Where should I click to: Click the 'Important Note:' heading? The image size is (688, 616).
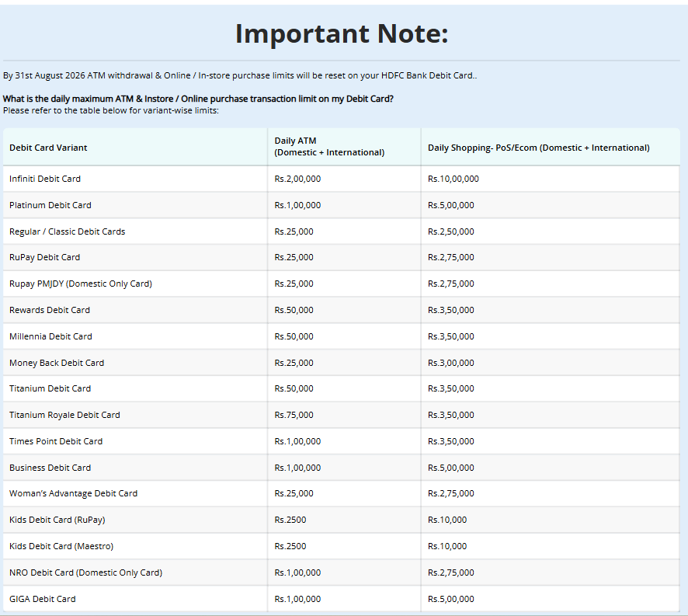(342, 33)
